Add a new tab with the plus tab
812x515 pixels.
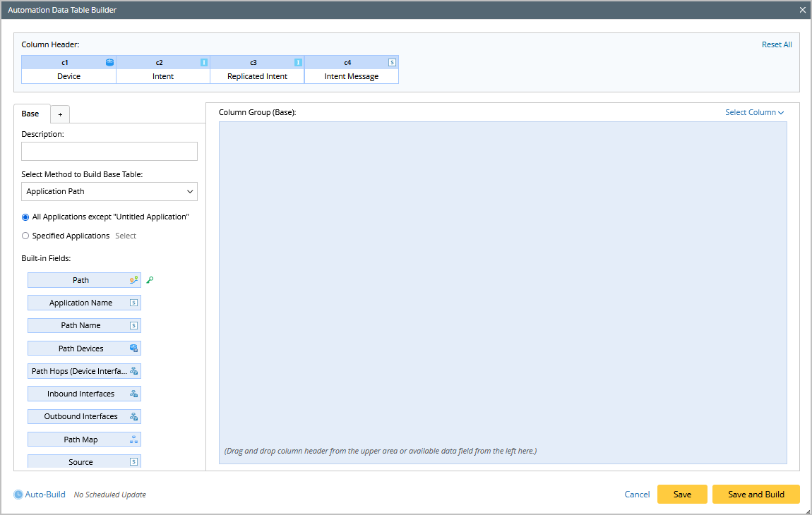(x=60, y=114)
